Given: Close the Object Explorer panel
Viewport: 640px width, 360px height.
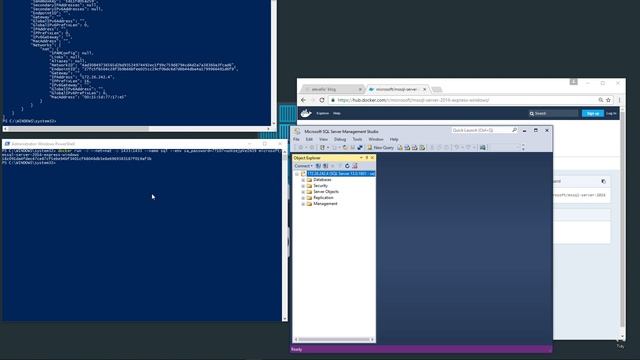Looking at the screenshot, I should (x=372, y=158).
